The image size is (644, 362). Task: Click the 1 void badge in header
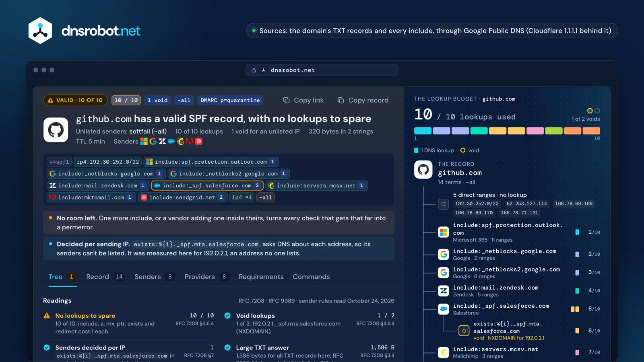157,100
